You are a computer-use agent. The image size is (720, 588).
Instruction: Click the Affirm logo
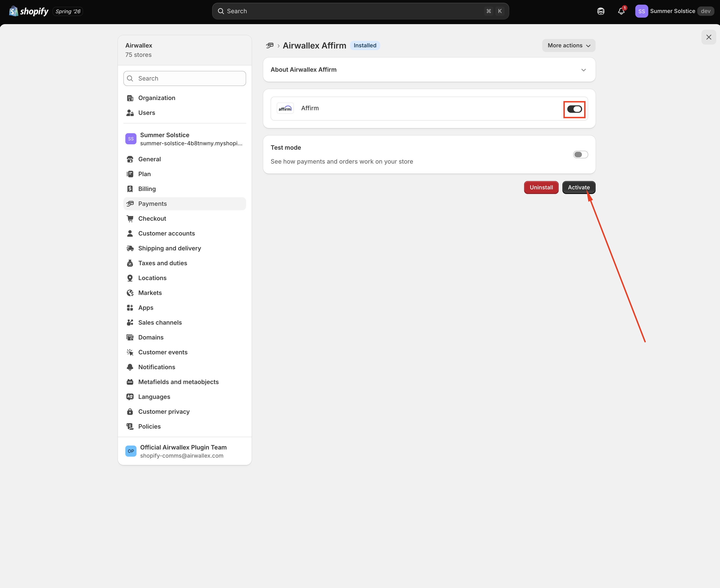click(x=285, y=108)
